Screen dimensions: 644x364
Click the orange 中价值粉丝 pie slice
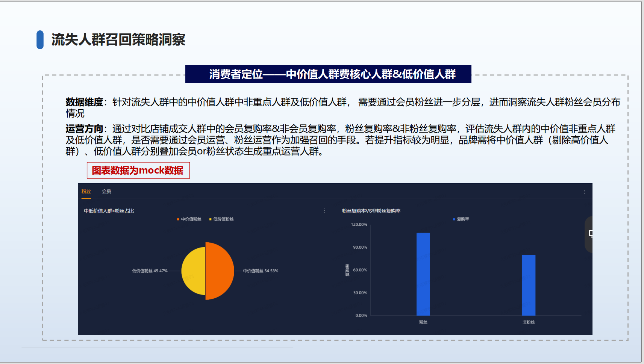(220, 271)
